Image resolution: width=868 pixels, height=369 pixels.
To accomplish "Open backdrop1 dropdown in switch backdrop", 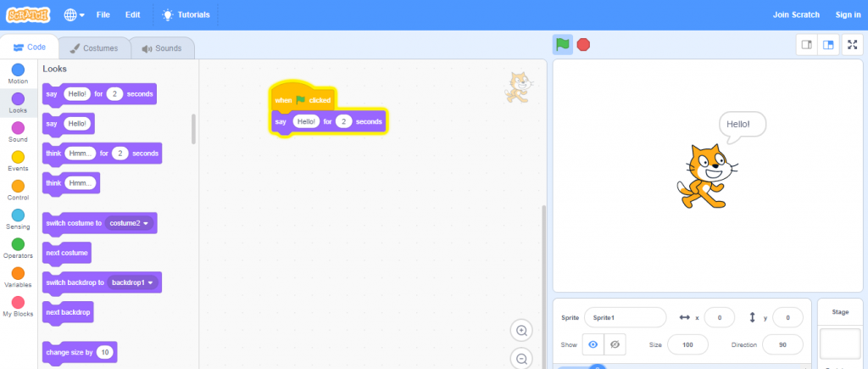I will tap(131, 282).
